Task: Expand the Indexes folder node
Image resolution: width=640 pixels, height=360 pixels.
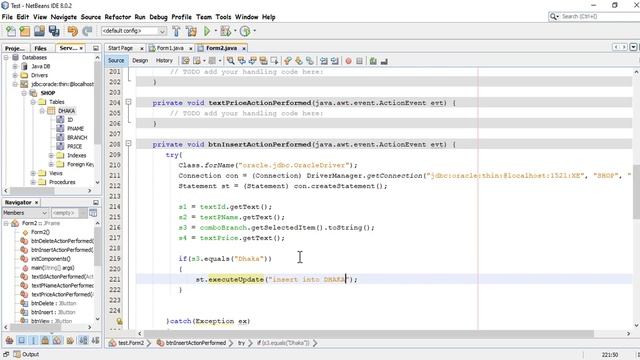Action: click(51, 156)
